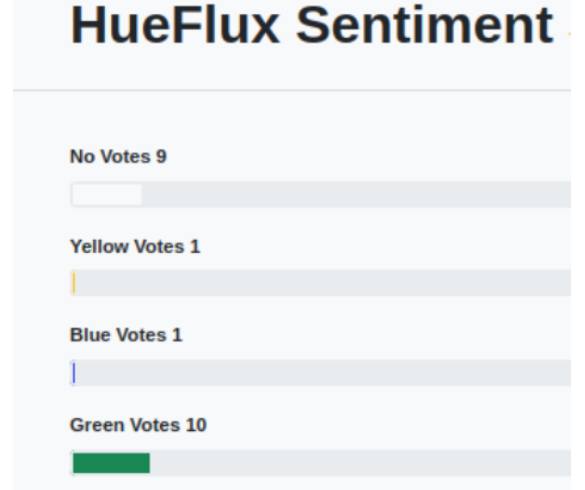Click the Sentiment word in the heading
Viewport: 585px width, 490px height.
click(424, 25)
